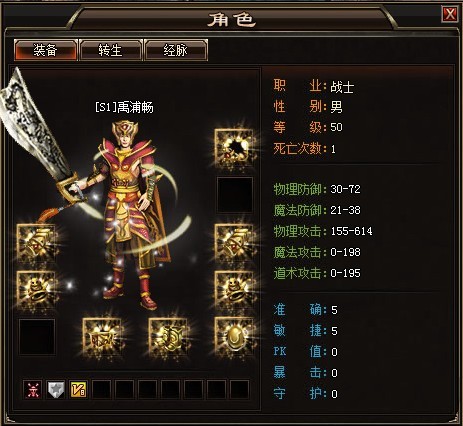
Task: Click the character name [S1]禹浦畅
Action: coord(124,107)
